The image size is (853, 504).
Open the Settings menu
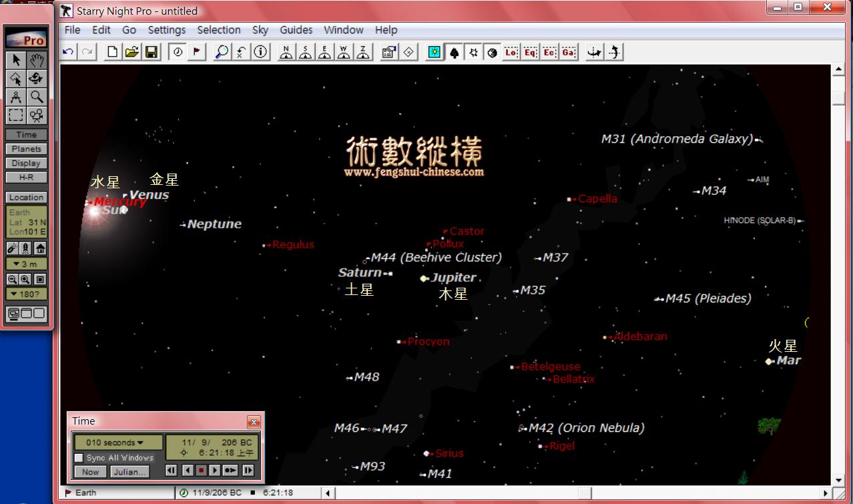pos(167,30)
